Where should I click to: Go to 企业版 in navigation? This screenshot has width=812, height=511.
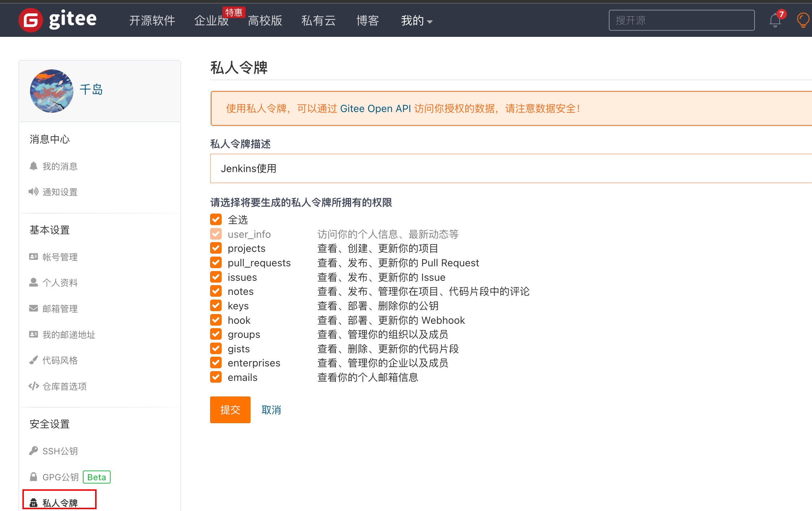coord(211,21)
